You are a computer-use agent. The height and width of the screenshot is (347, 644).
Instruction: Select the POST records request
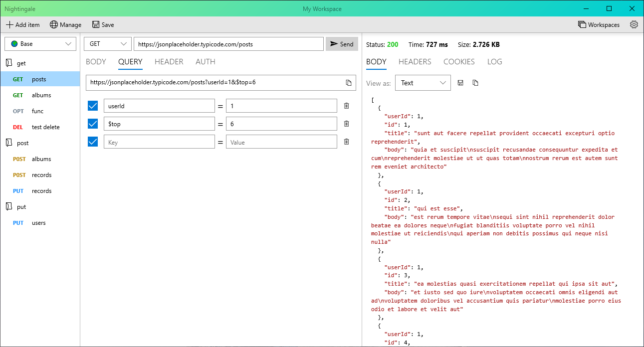point(40,175)
